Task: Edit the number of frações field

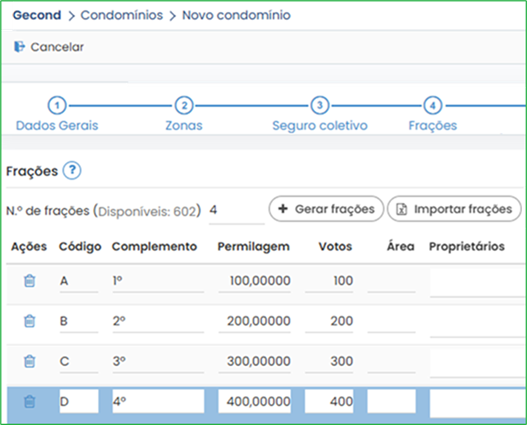Action: [x=237, y=212]
